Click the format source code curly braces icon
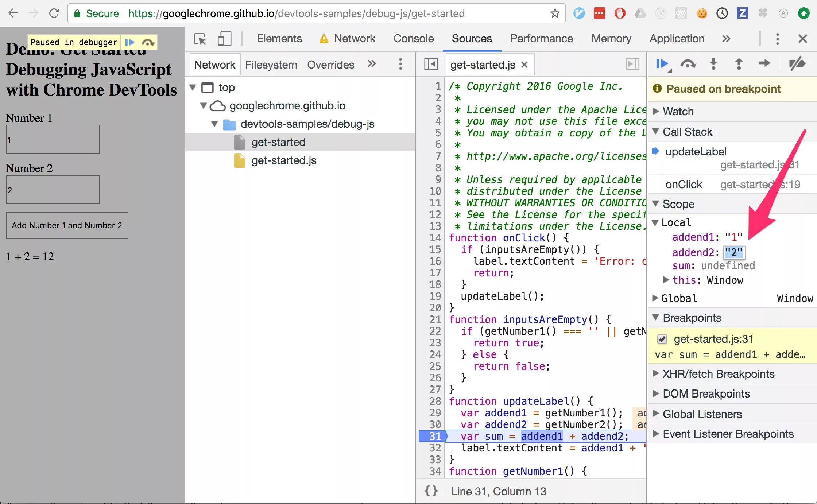The image size is (817, 504). pyautogui.click(x=432, y=491)
